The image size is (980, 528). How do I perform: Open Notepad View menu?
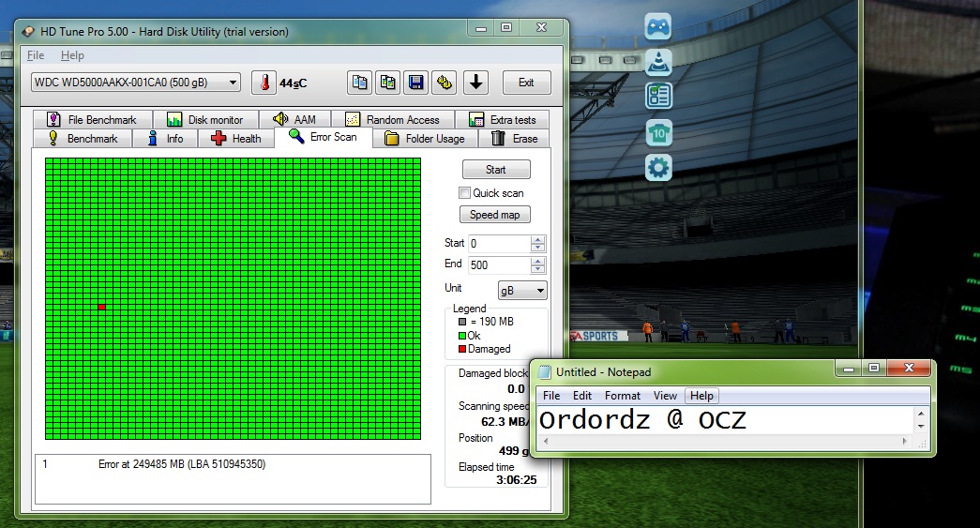click(665, 396)
